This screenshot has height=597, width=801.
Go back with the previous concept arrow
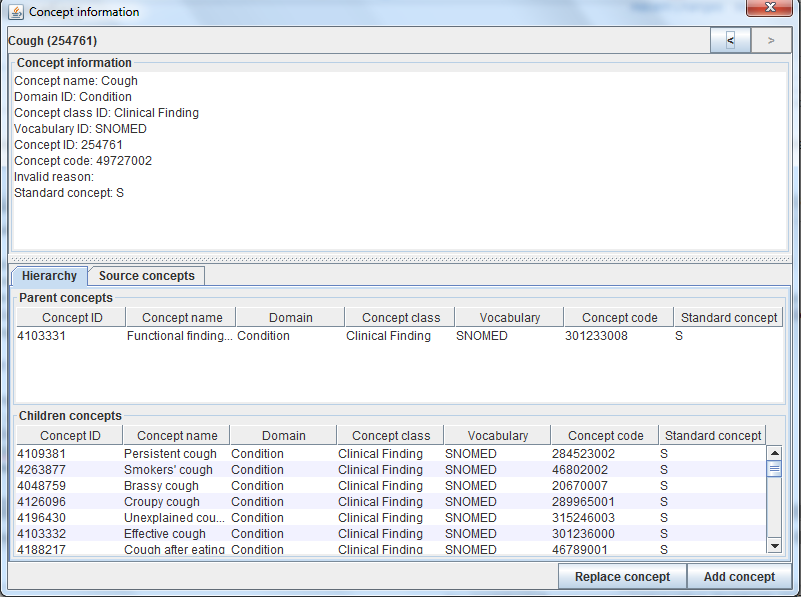730,40
